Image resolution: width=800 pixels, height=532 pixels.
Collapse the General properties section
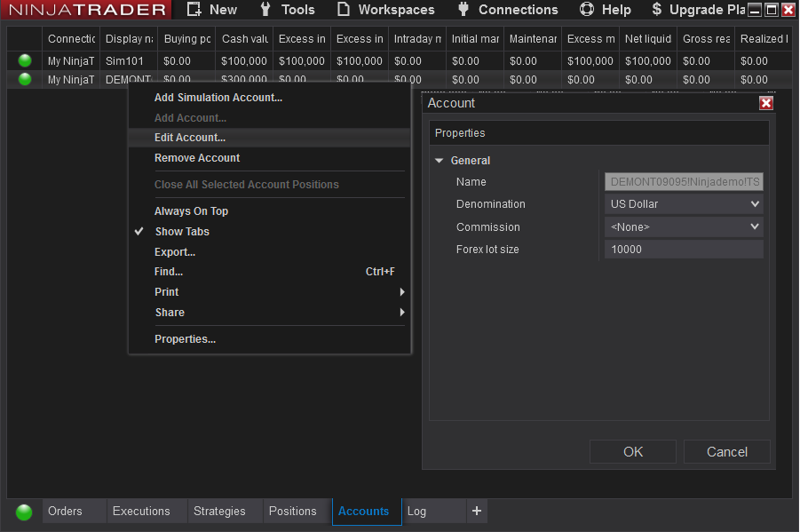(440, 161)
